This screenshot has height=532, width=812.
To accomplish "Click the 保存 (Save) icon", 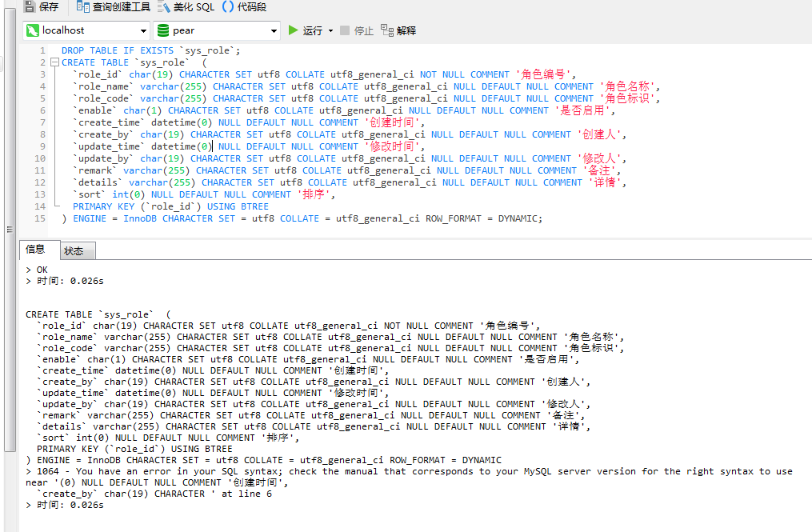I will click(29, 6).
